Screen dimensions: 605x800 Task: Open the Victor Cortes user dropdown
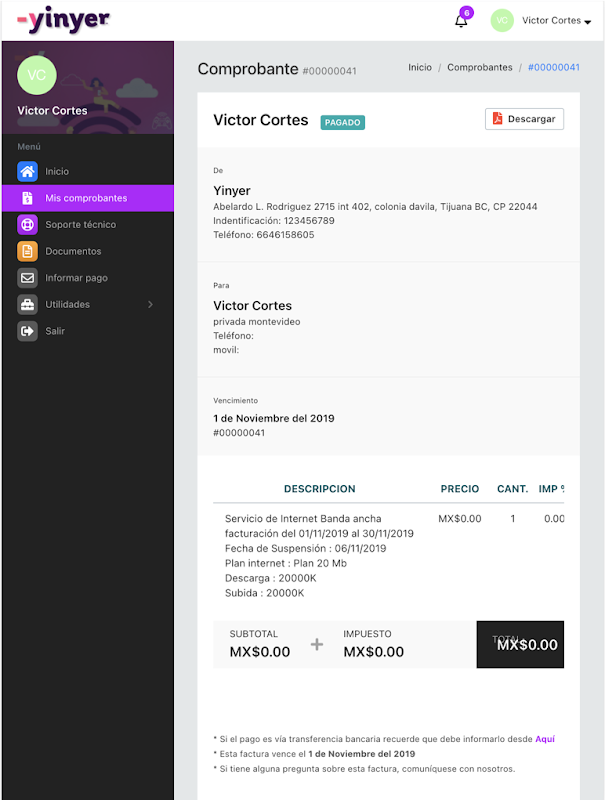click(x=556, y=21)
